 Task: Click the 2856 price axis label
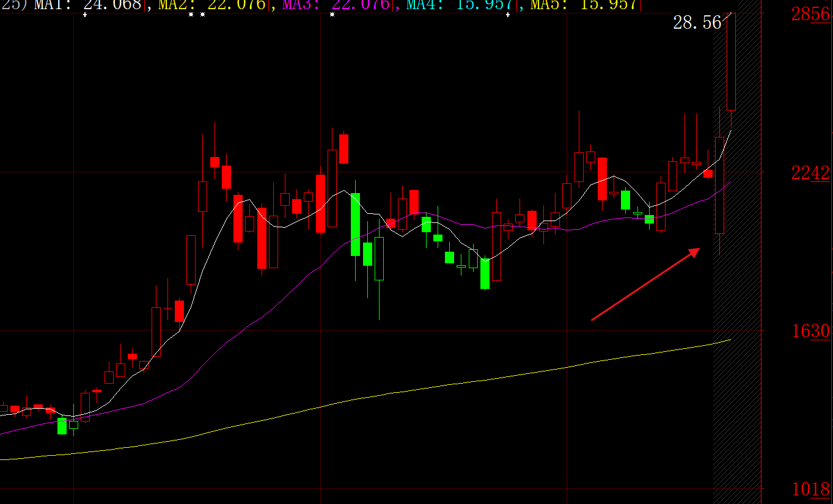[x=810, y=14]
